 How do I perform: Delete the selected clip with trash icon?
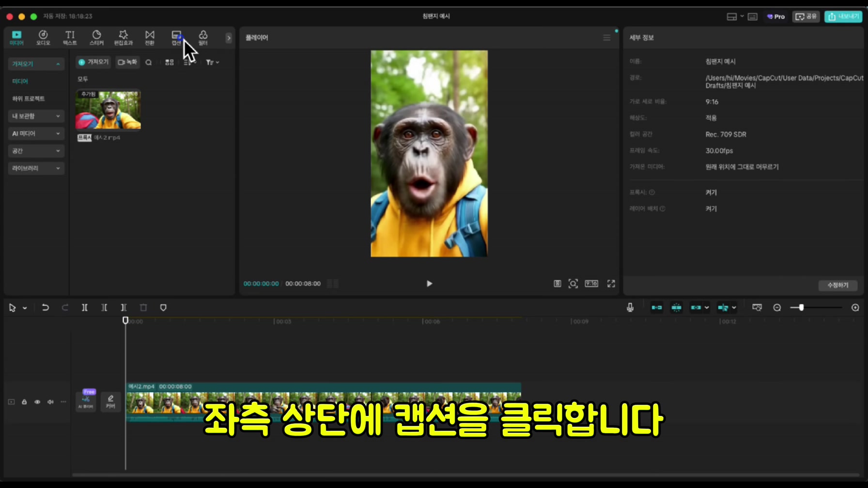click(143, 308)
